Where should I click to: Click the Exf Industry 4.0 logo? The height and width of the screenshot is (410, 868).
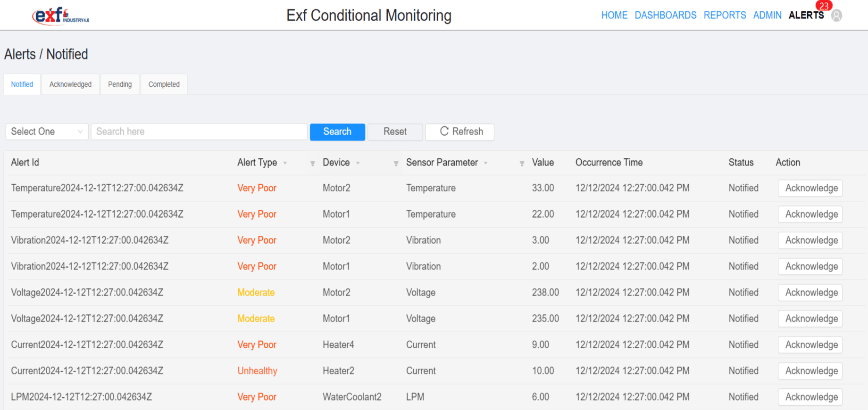[61, 16]
